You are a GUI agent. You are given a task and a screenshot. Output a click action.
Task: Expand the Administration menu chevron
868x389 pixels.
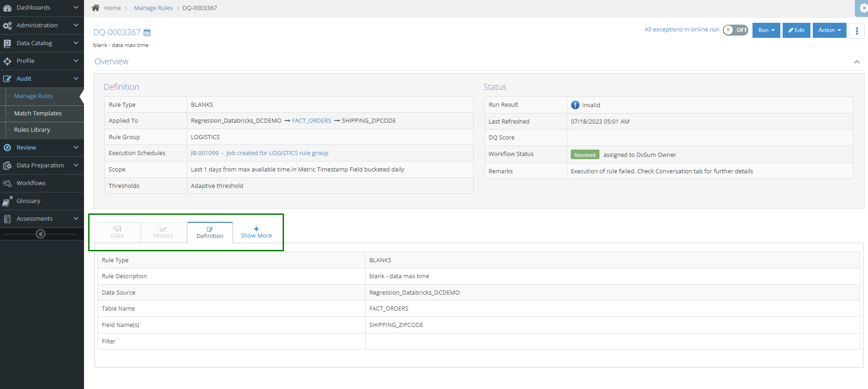coord(76,25)
